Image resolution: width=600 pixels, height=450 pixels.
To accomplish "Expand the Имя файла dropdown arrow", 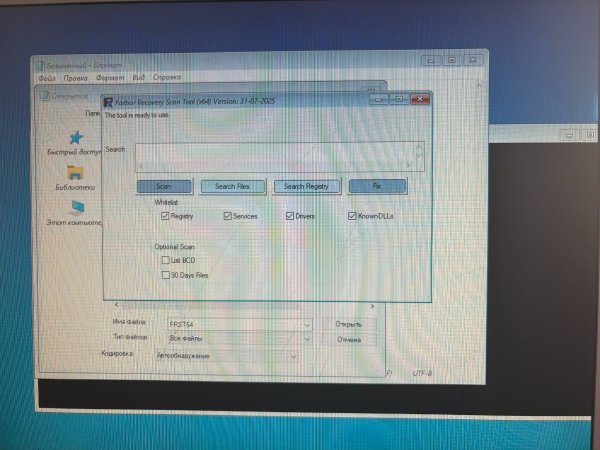I will (307, 325).
